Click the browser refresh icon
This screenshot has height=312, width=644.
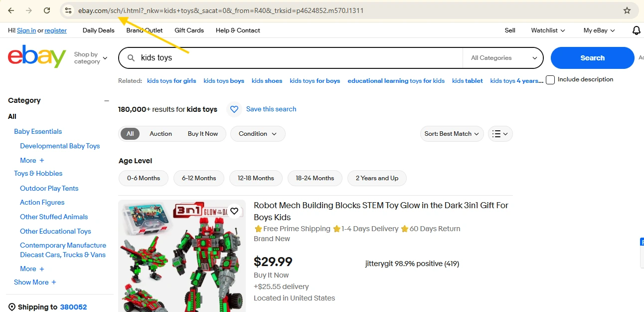point(47,10)
